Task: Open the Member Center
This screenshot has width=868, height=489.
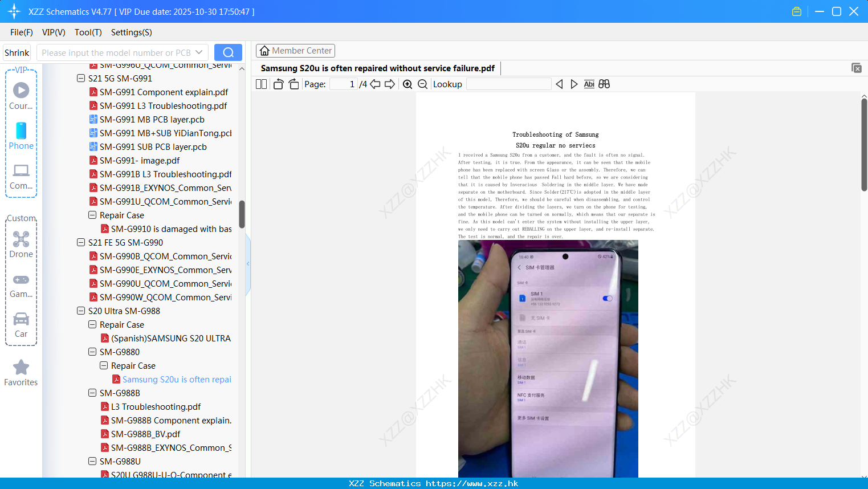Action: tap(295, 51)
